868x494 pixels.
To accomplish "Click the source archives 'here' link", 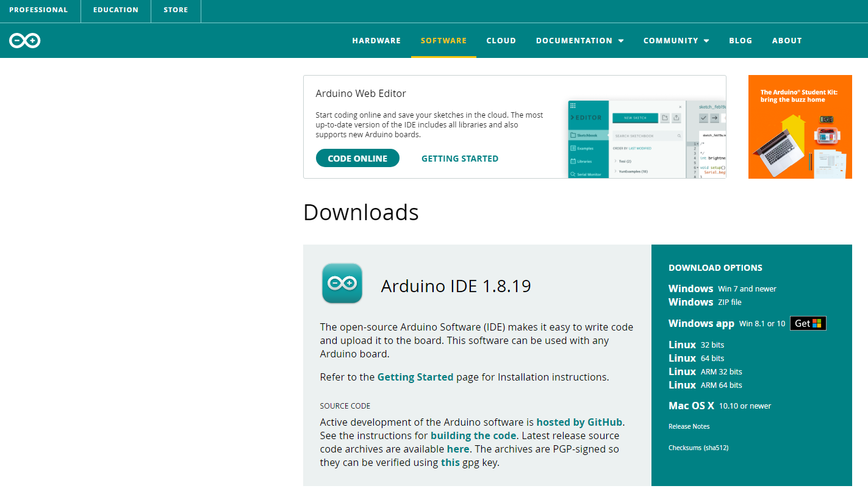I will click(458, 449).
